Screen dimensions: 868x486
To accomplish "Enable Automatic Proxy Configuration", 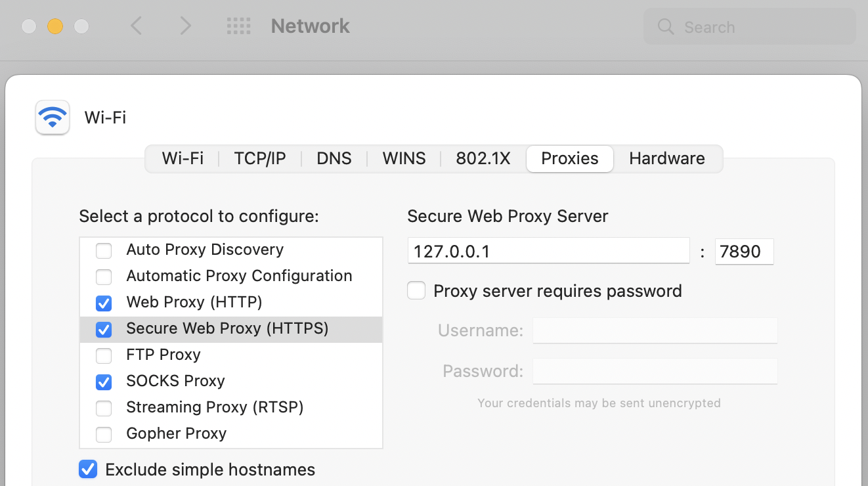I will (103, 276).
